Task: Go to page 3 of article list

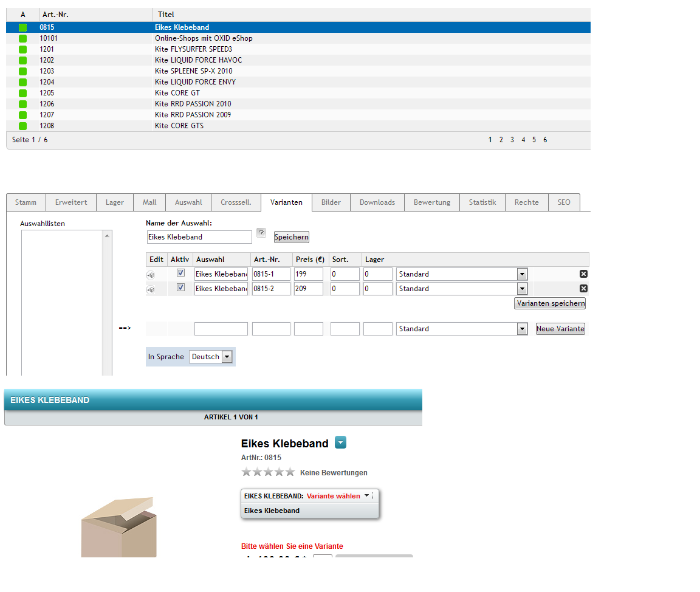Action: click(512, 140)
